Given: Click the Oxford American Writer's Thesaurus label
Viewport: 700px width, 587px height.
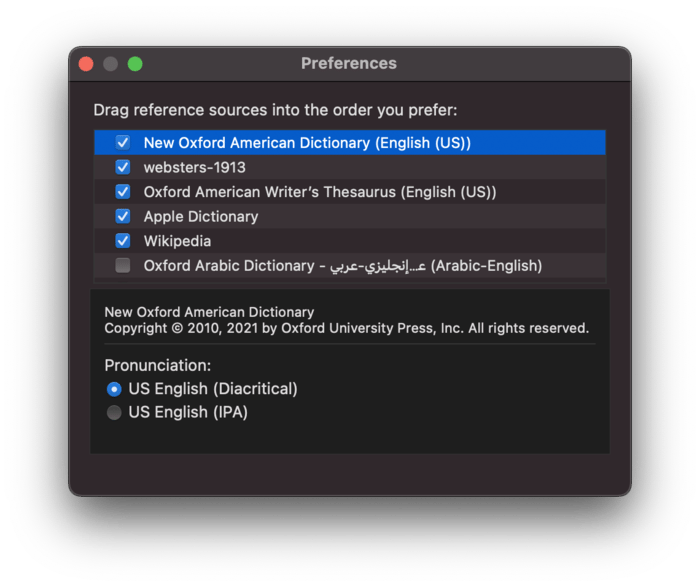Looking at the screenshot, I should (319, 192).
